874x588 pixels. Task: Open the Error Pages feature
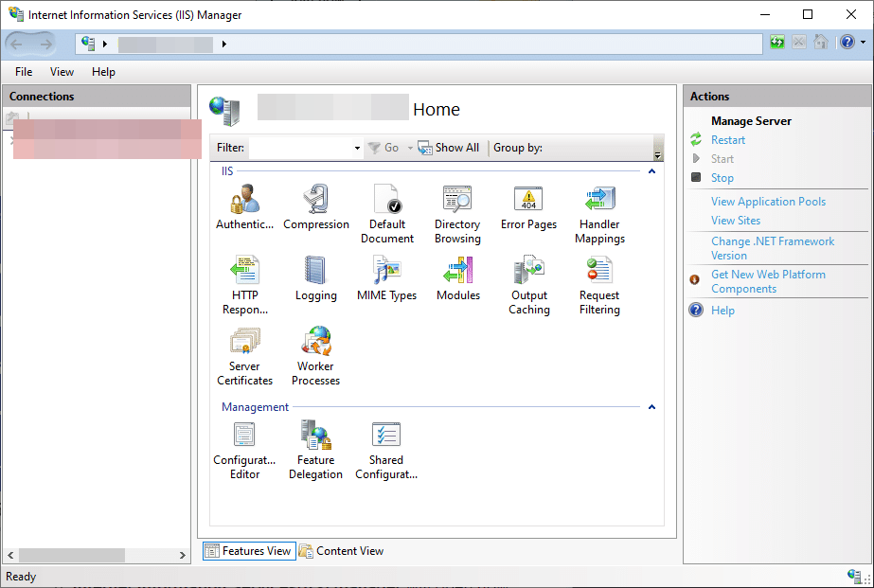pos(528,206)
